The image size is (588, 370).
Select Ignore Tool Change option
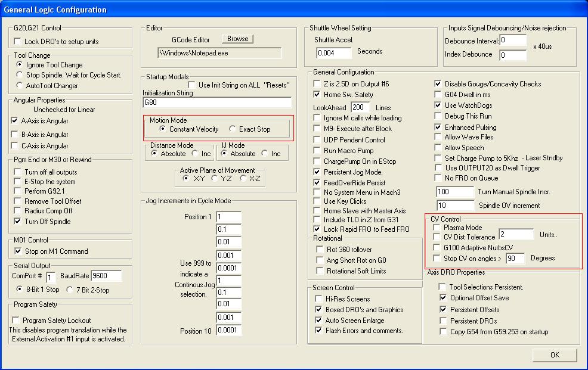(x=20, y=64)
